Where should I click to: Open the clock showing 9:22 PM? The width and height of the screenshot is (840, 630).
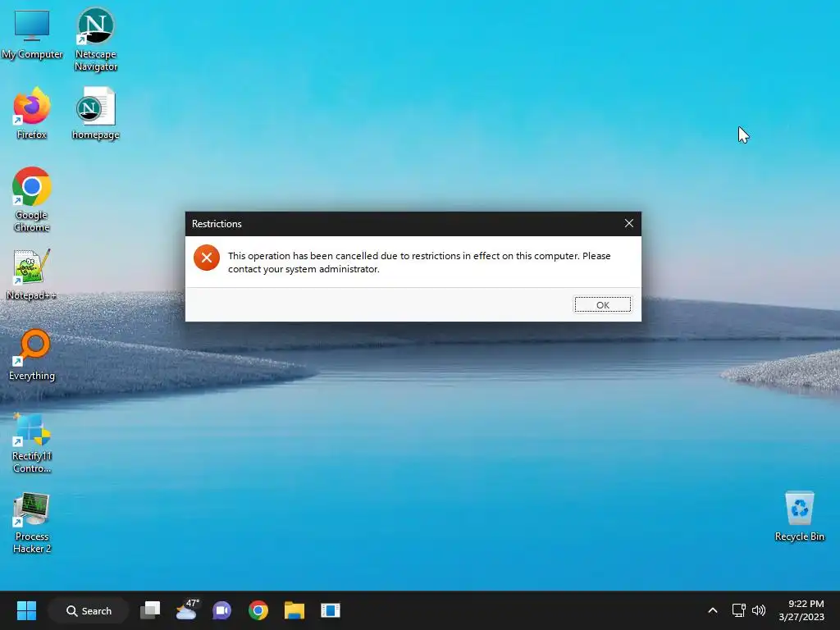pos(801,610)
